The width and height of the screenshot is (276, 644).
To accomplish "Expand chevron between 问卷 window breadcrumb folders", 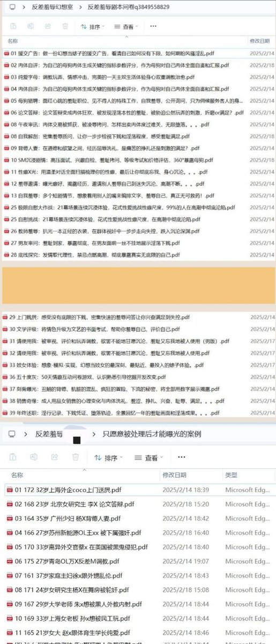I will [80, 8].
